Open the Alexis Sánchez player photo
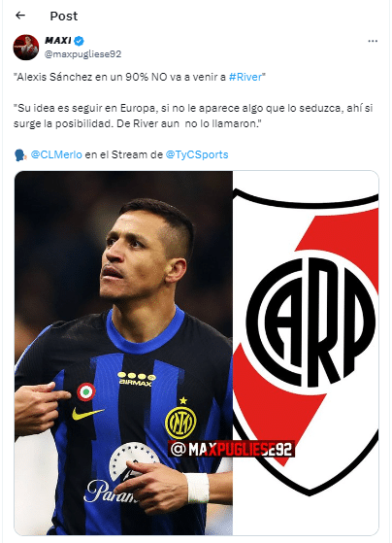Screen dimensions: 392x543 (123, 353)
